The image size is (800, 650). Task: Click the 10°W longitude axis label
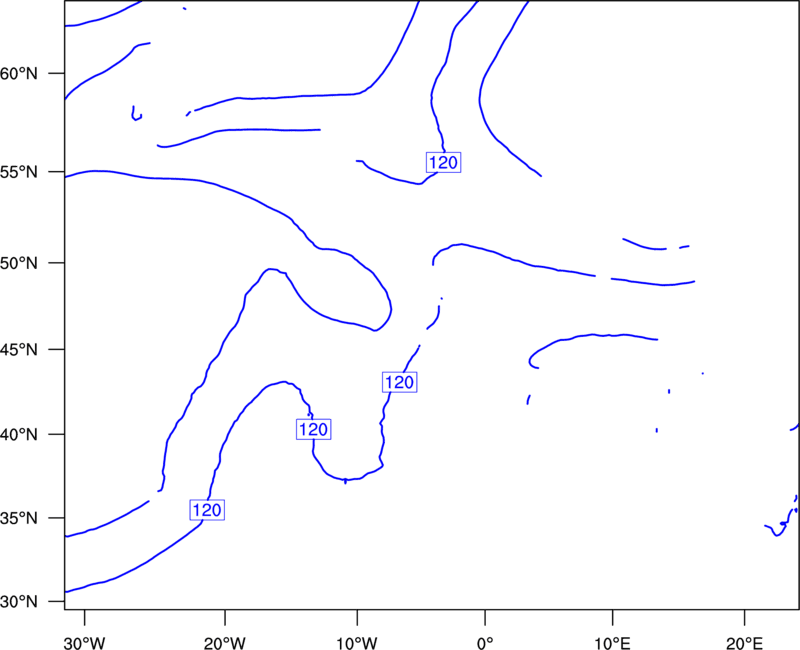point(357,643)
